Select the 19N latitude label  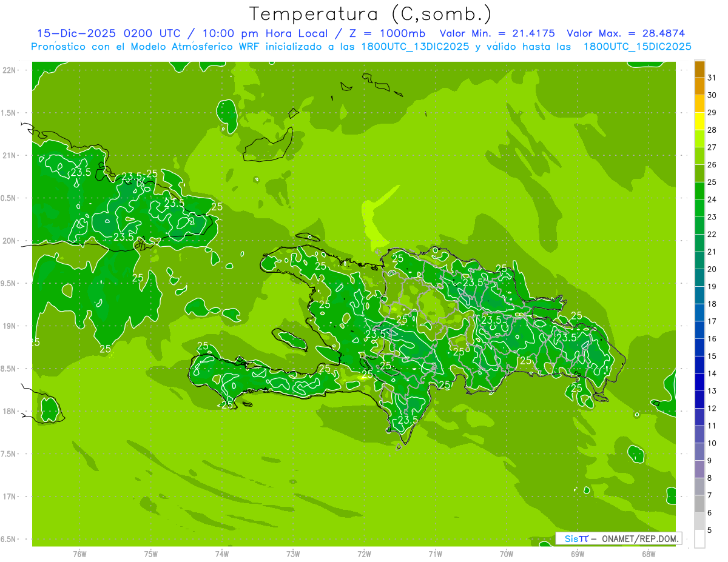10,326
